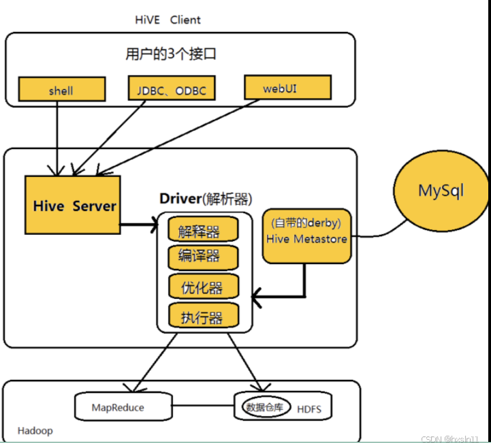The image size is (491, 448).
Task: Select the MapReduce box
Action: 123,406
